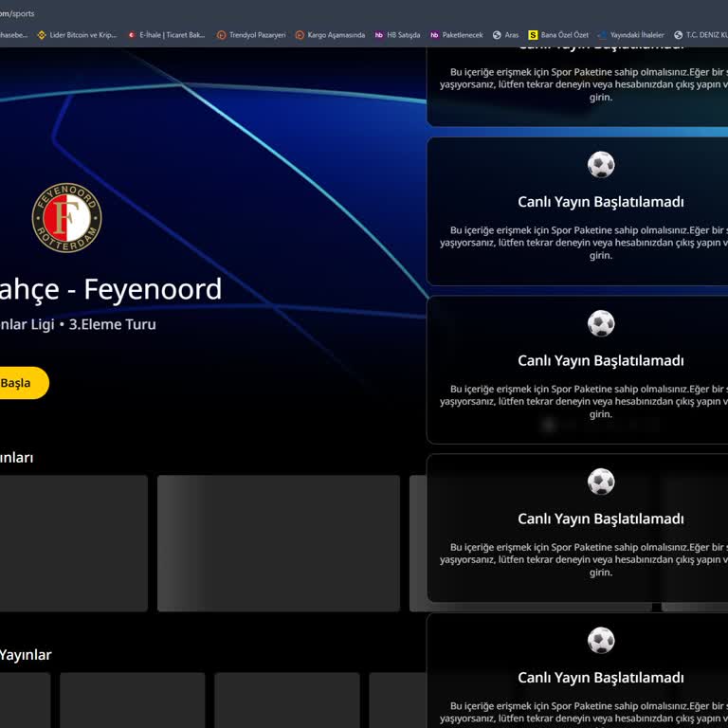Click the Feyenoord match title heading
The image size is (728, 728).
109,289
